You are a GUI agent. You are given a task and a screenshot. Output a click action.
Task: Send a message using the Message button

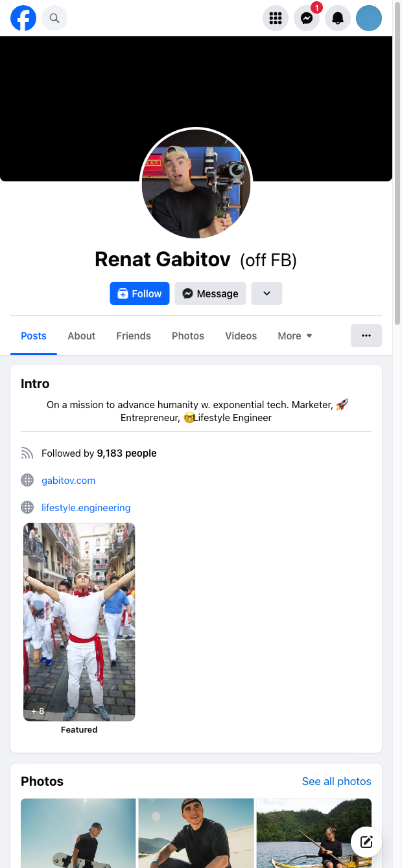coord(210,293)
